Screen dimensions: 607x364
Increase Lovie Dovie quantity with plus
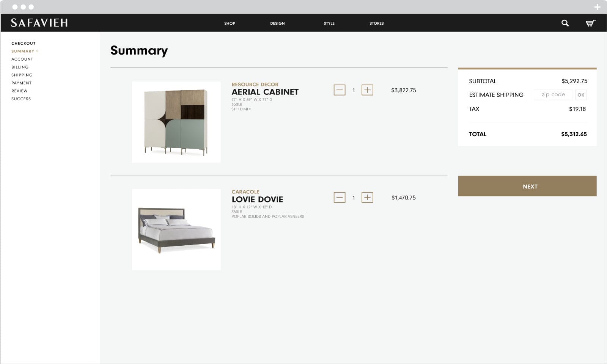367,198
